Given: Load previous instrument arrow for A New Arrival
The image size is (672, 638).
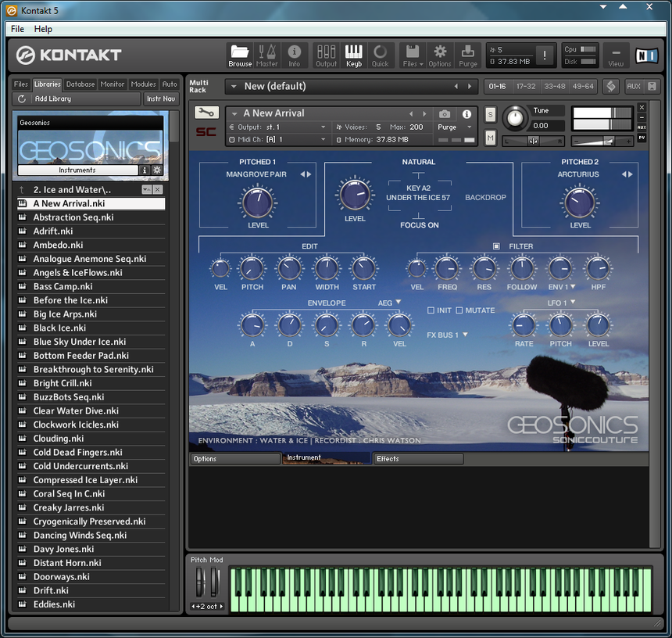Looking at the screenshot, I should tap(411, 113).
